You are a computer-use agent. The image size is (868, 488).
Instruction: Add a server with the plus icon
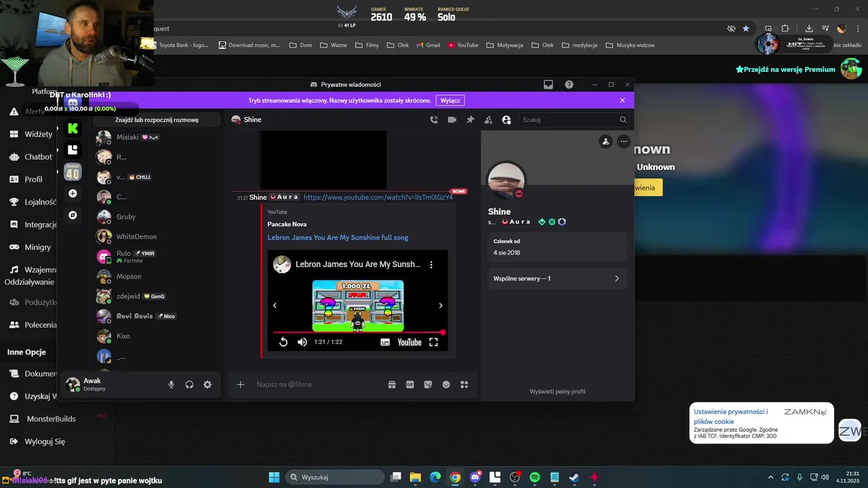[73, 193]
